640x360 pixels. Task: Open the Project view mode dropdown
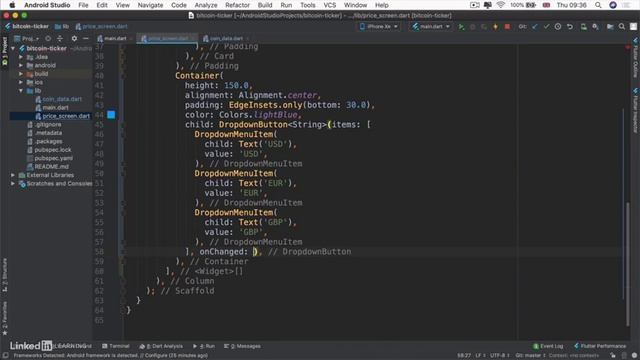tap(27, 38)
